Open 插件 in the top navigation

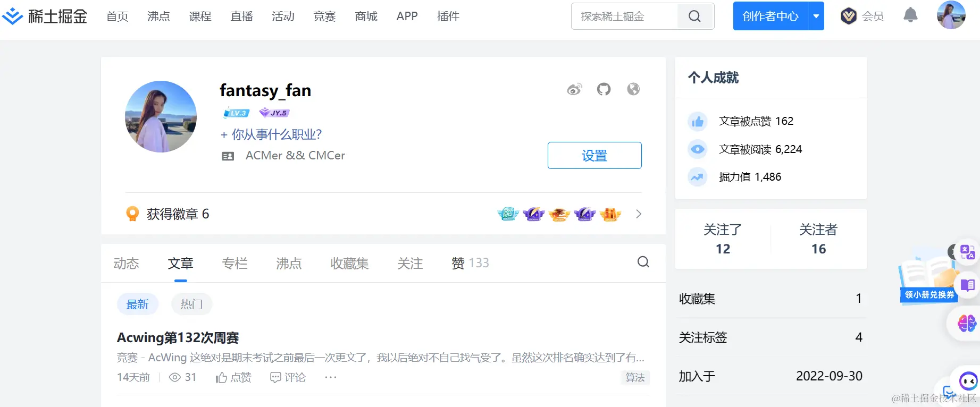click(x=448, y=16)
